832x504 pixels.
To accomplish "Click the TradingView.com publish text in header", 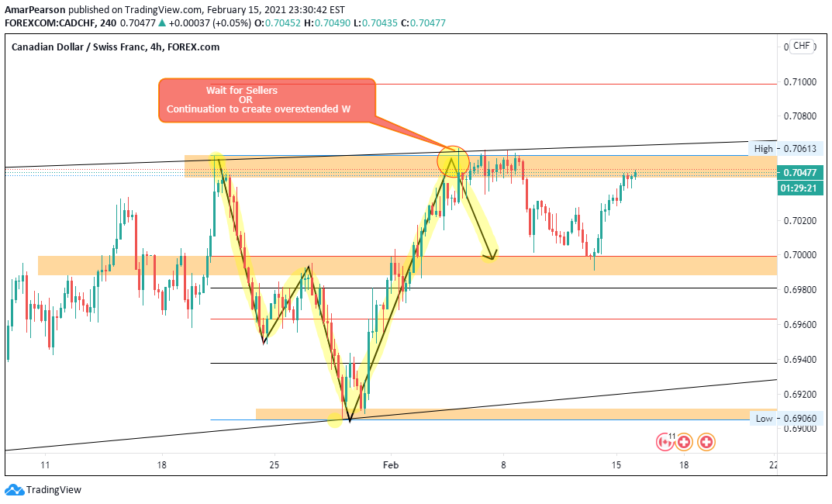I will tap(163, 9).
